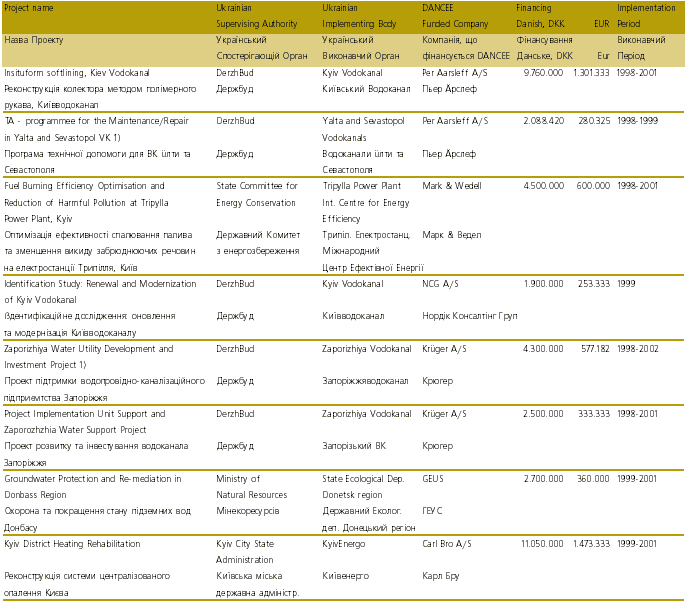Select the 'Ukrainian Supervising Authority' header
The width and height of the screenshot is (686, 605).
(256, 16)
